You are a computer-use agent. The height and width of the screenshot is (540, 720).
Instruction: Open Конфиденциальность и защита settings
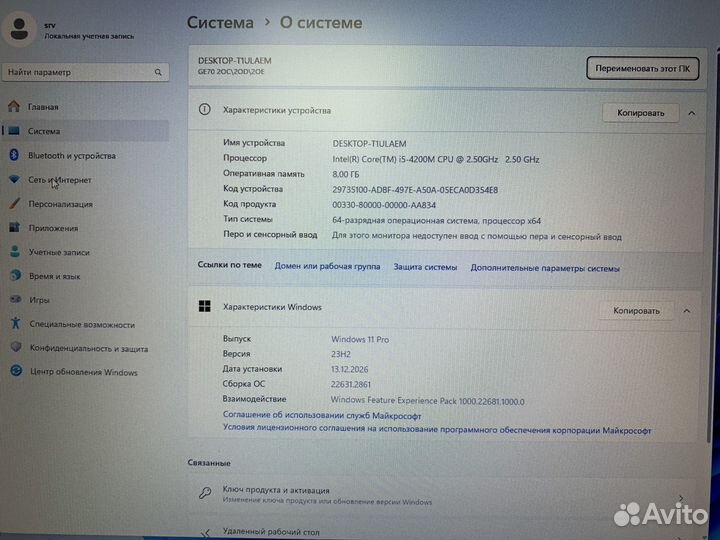tap(89, 348)
